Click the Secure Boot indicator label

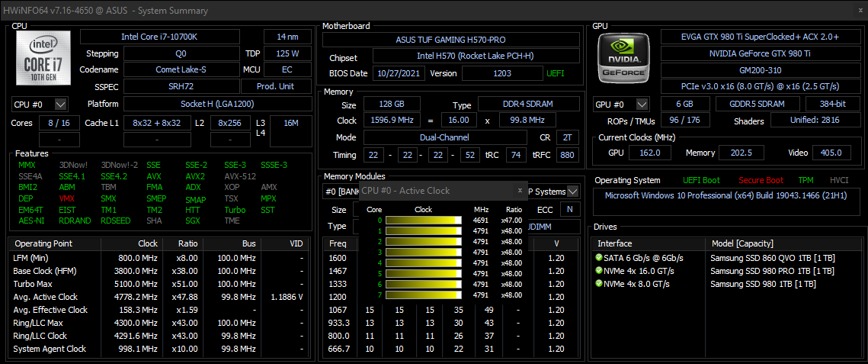click(761, 180)
